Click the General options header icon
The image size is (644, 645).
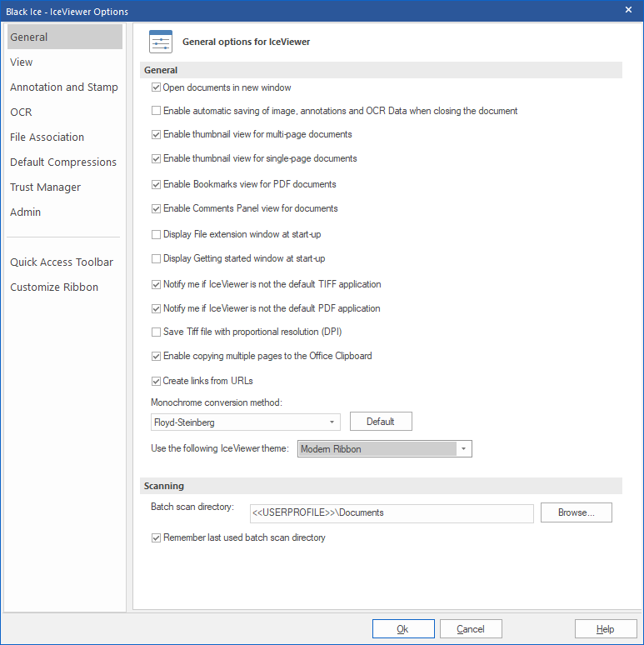pos(161,42)
